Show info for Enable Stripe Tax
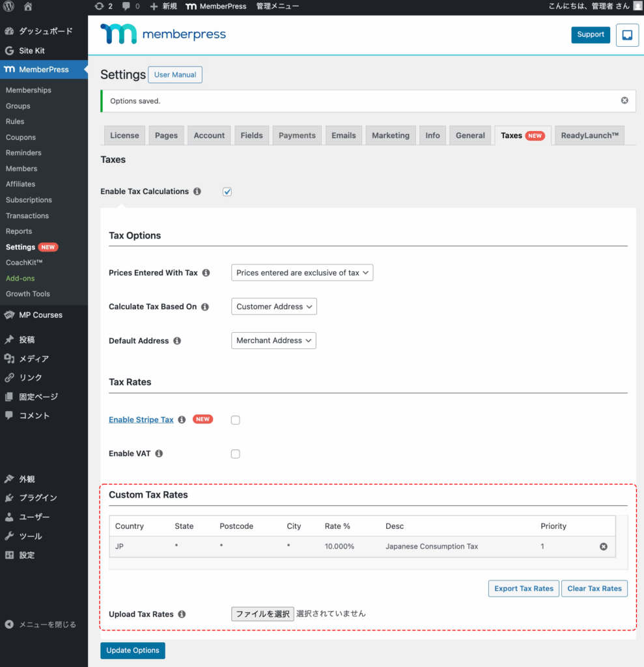This screenshot has height=667, width=644. (x=182, y=419)
